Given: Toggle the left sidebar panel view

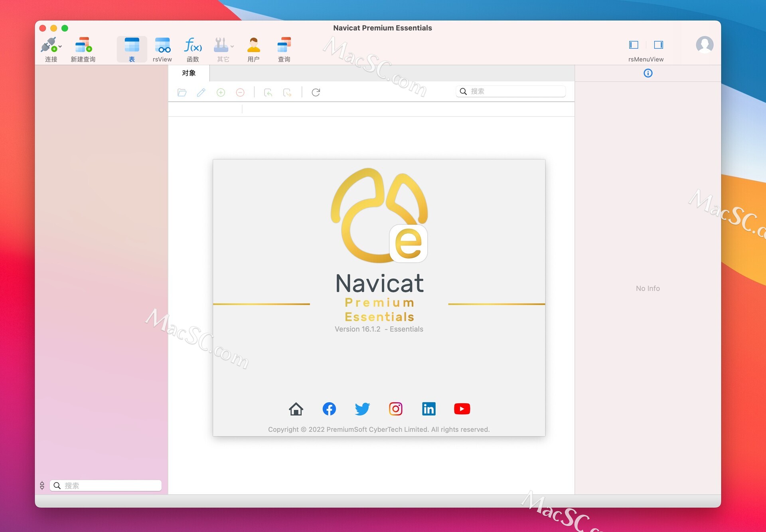Looking at the screenshot, I should point(634,45).
